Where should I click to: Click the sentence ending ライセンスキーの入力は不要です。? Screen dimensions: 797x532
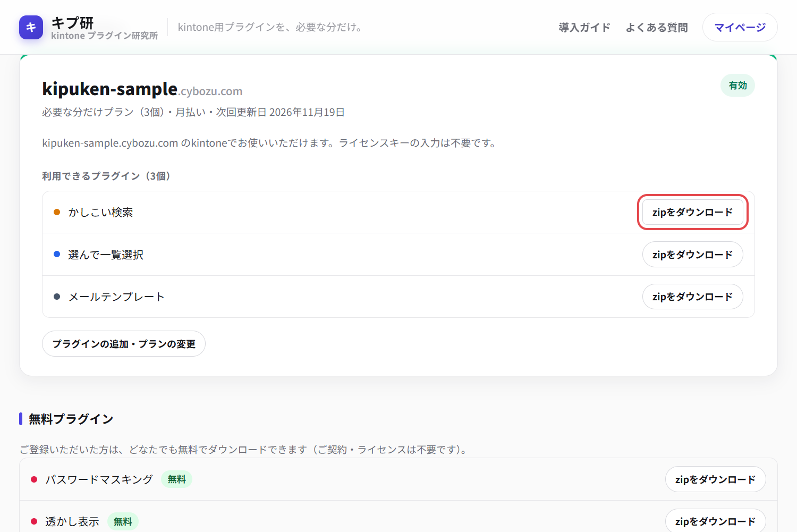coord(270,143)
